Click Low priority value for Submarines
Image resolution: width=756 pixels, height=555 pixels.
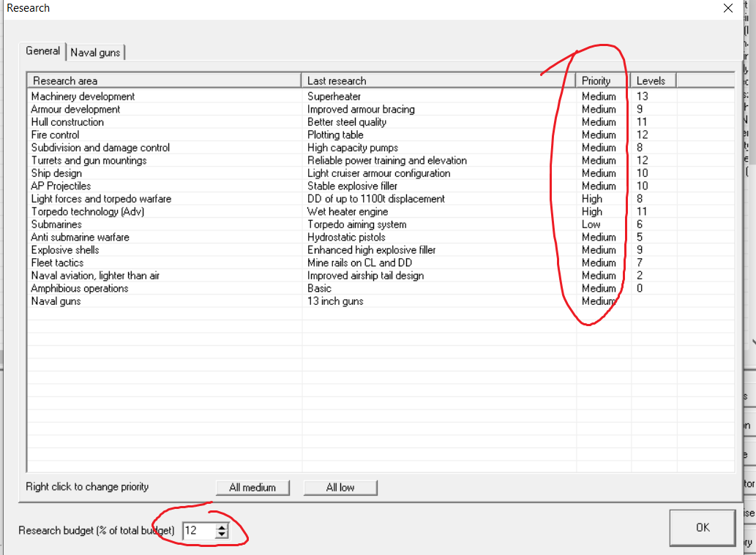[591, 224]
